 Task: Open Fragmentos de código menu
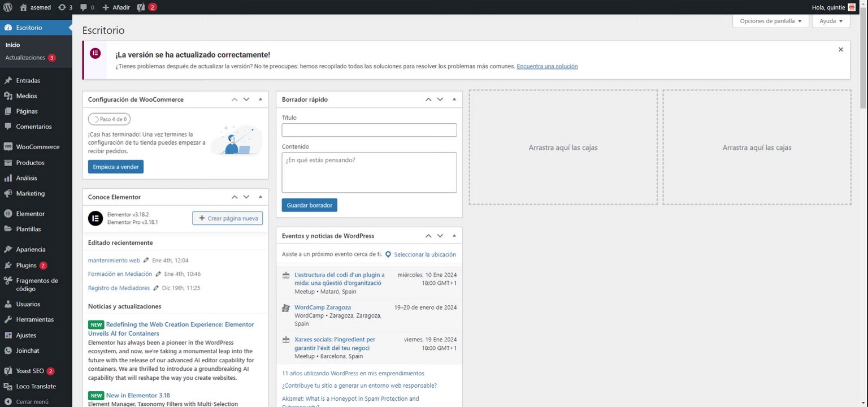tap(36, 284)
